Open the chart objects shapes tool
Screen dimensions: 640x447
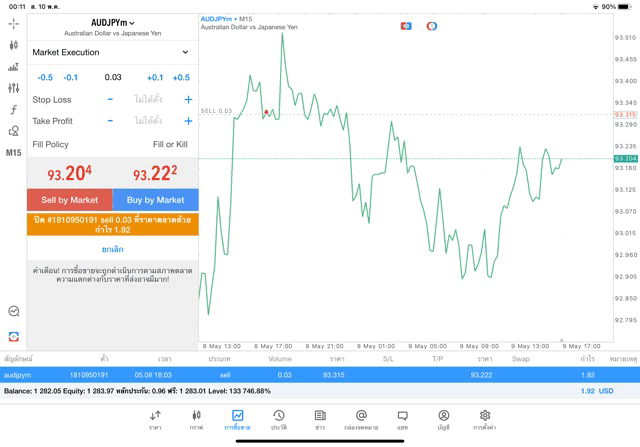tap(13, 131)
